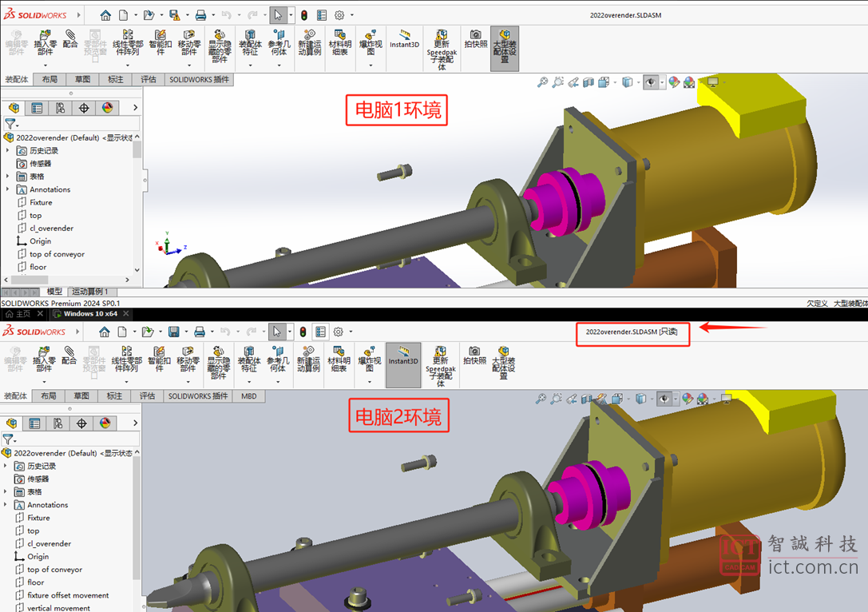The height and width of the screenshot is (612, 868).
Task: Toggle the Select cursor tool in the top window
Action: click(278, 15)
